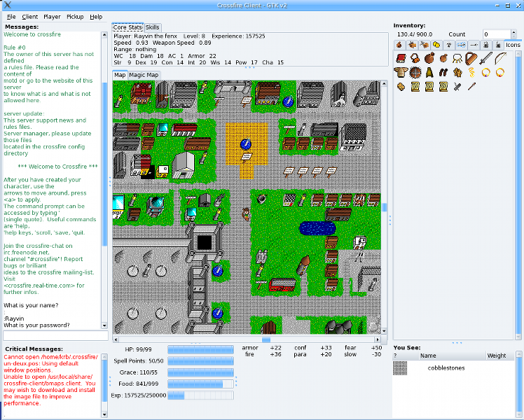Click the sword item in the inventory
Viewport: 524px width, 420px height.
coord(485,58)
